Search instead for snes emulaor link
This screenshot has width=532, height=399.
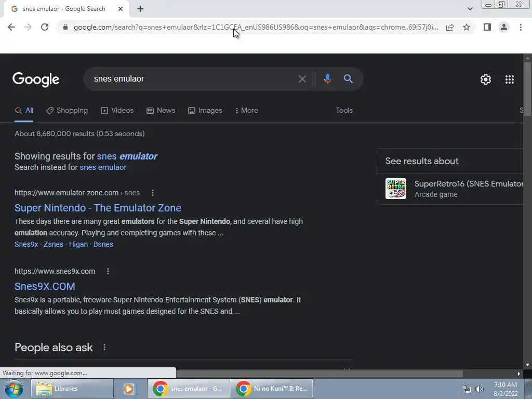103,167
